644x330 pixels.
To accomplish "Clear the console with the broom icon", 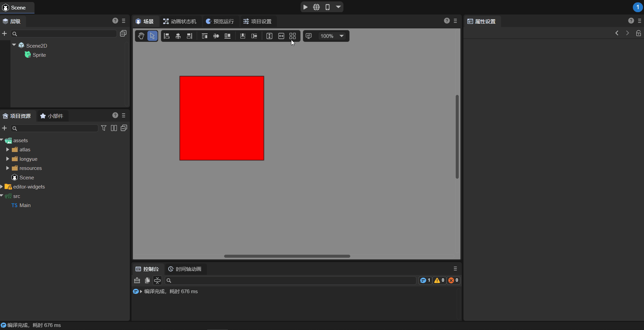I will pos(137,280).
